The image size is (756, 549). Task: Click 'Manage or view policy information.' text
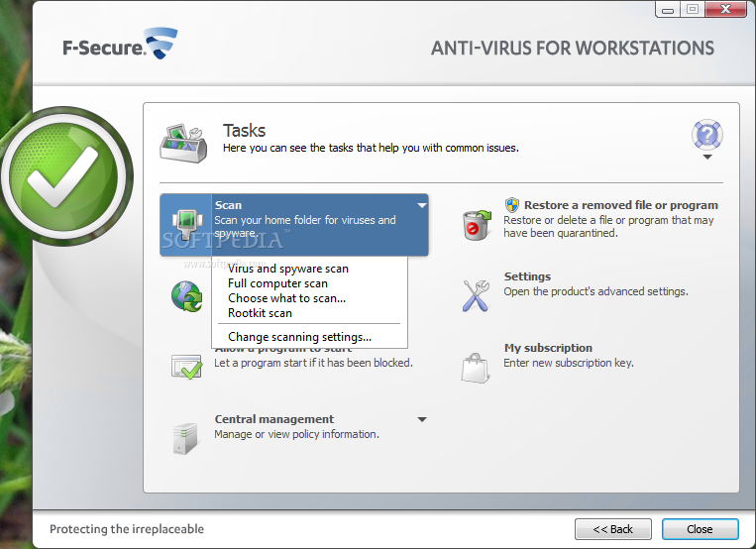[x=296, y=434]
